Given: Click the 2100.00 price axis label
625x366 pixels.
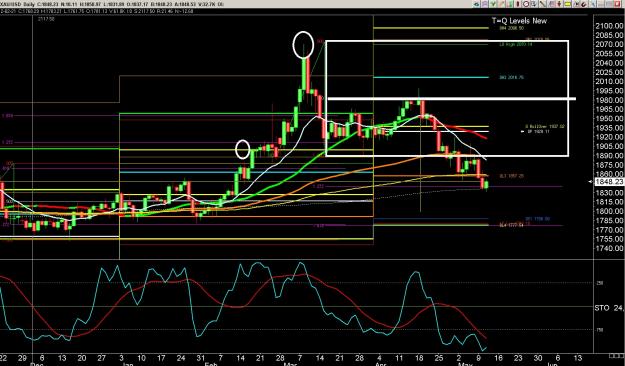Looking at the screenshot, I should pos(609,26).
